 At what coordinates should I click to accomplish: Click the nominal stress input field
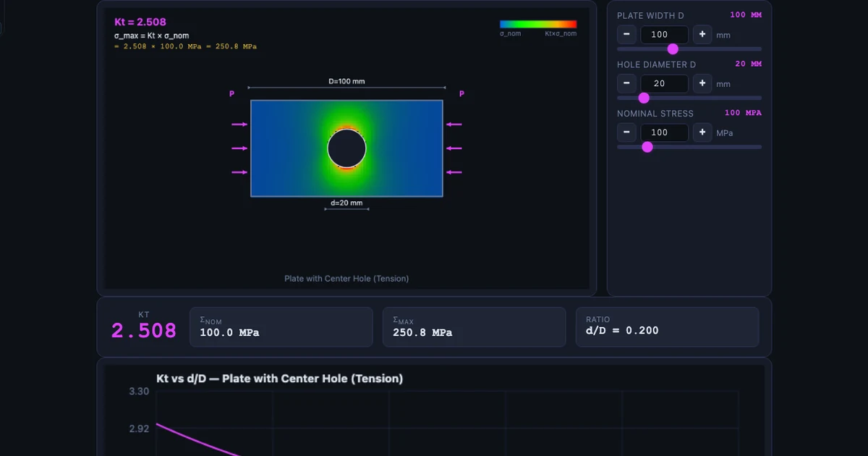coord(665,132)
